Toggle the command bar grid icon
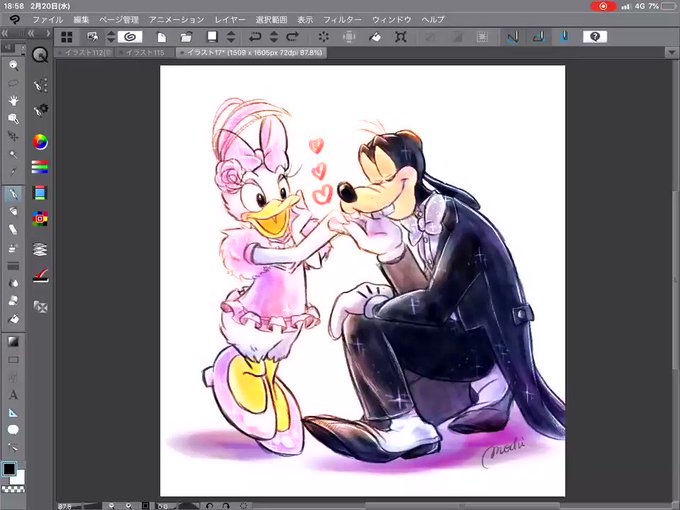Viewport: 680px width, 510px height. [67, 37]
